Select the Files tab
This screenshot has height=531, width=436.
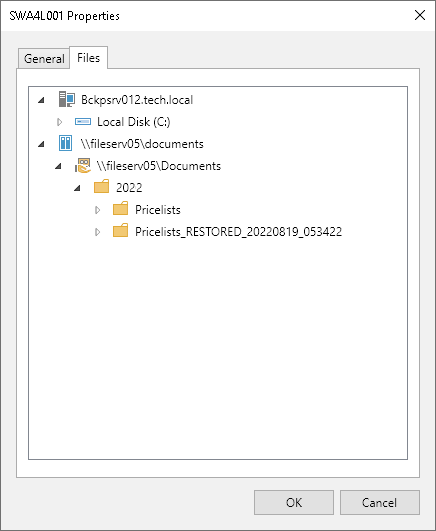click(88, 58)
